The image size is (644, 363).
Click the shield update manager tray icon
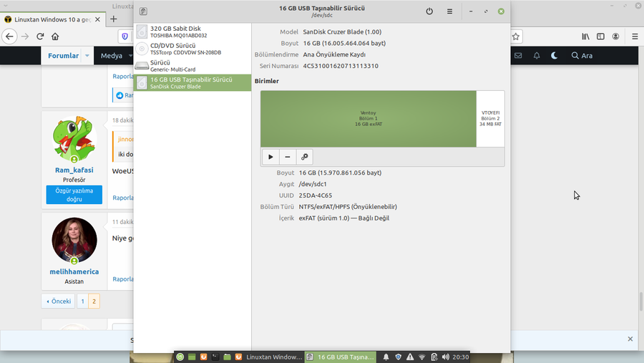[x=398, y=357]
